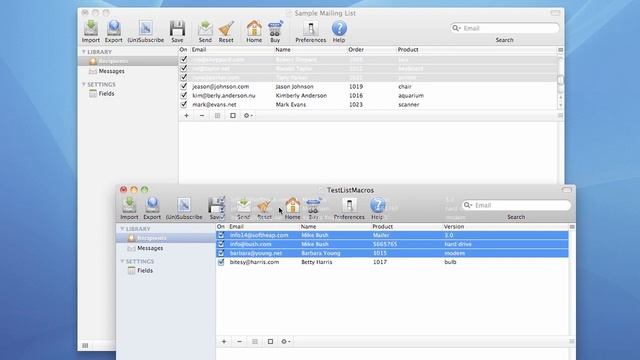Image resolution: width=640 pixels, height=360 pixels.
Task: Select Fields in TestListMacros sidebar
Action: pos(145,270)
